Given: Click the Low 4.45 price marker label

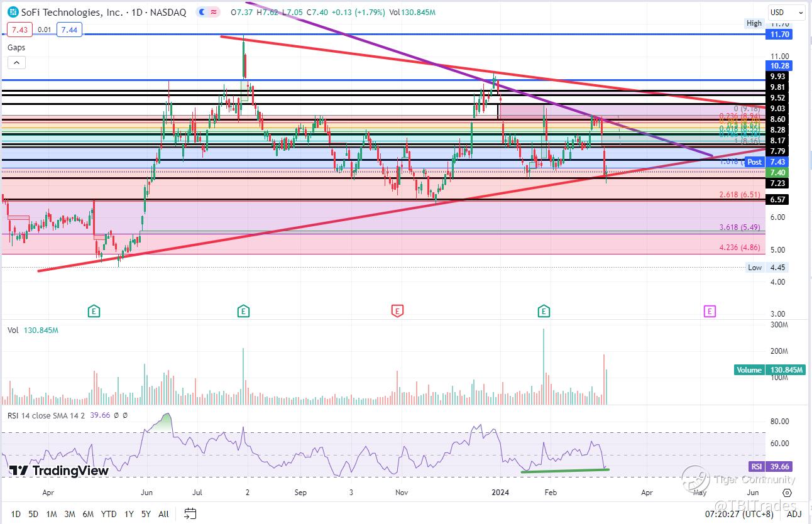Looking at the screenshot, I should click(x=767, y=268).
